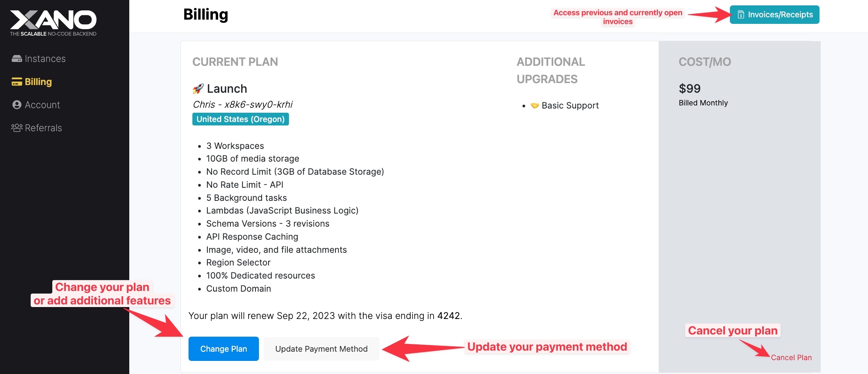The image size is (868, 374).
Task: Click the Billed Monthly text
Action: [x=703, y=103]
